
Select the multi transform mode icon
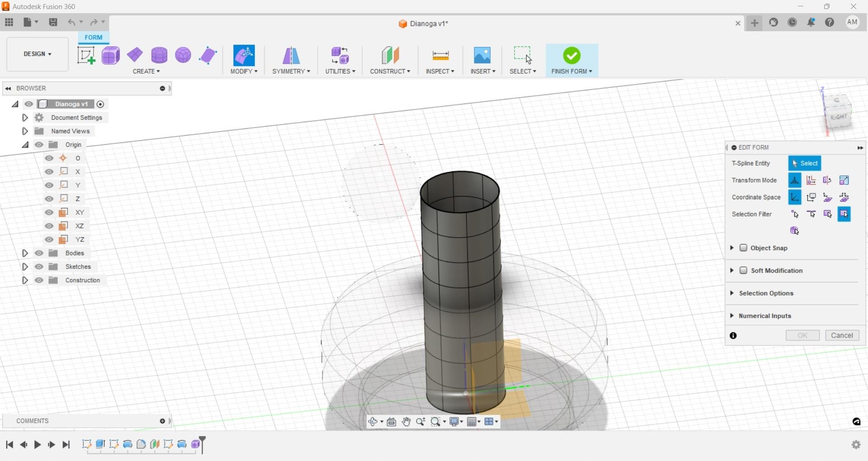point(795,180)
